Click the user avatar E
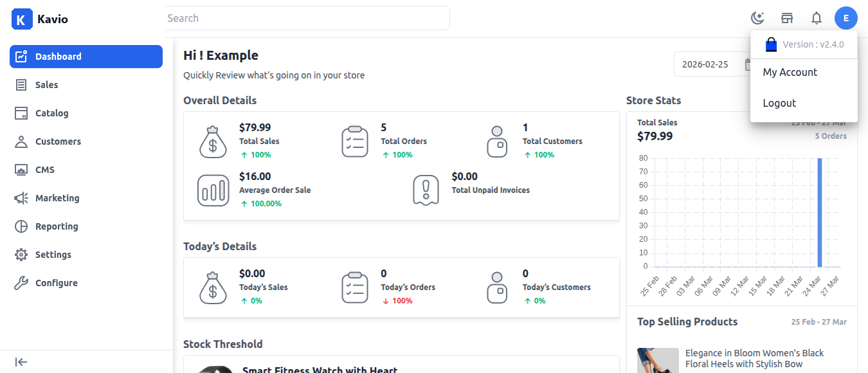868x373 pixels. pyautogui.click(x=846, y=18)
